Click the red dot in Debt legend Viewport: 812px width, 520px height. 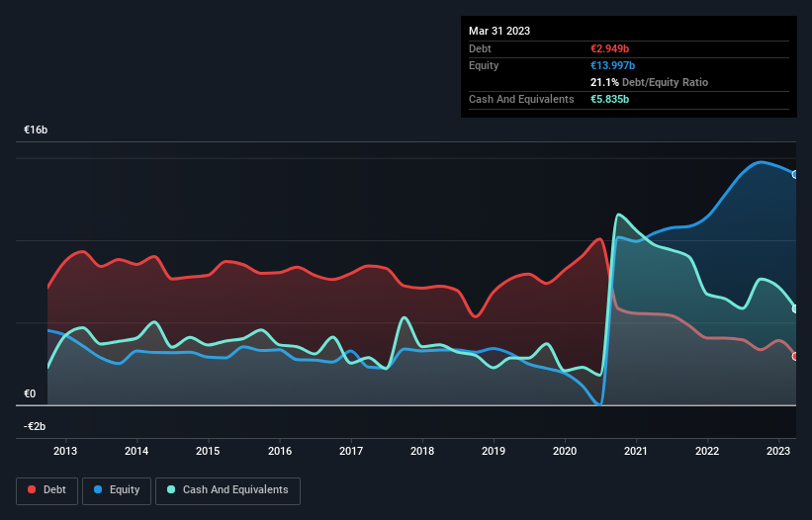(32, 489)
